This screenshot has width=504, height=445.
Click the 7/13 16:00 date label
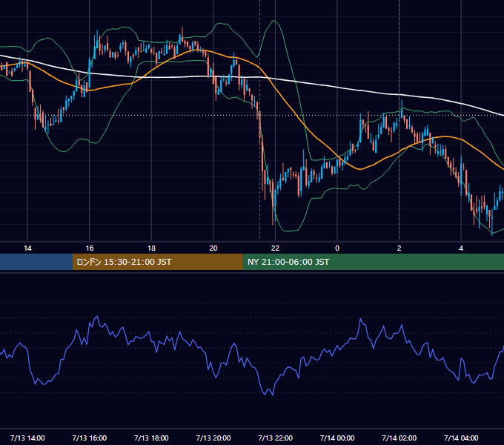90,438
